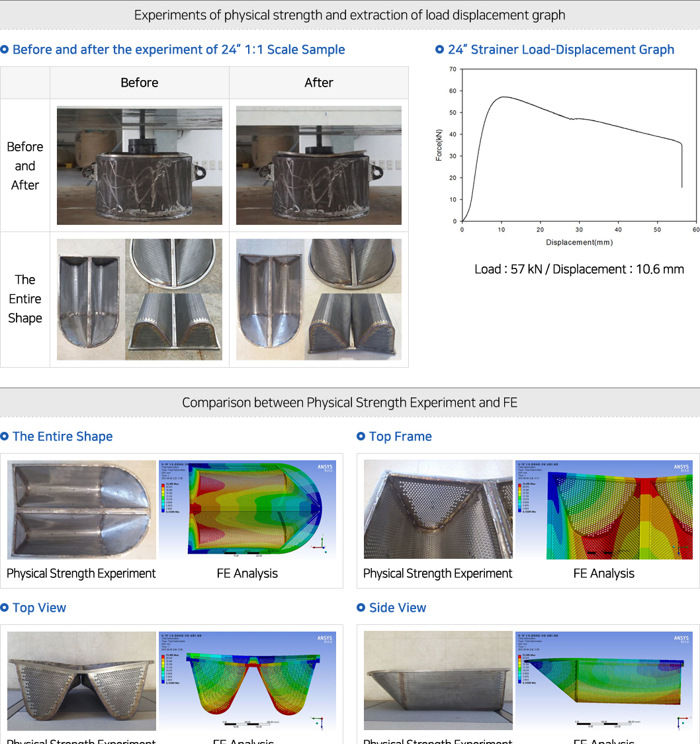
Task: Click color legend in Top View FE image
Action: click(x=170, y=669)
